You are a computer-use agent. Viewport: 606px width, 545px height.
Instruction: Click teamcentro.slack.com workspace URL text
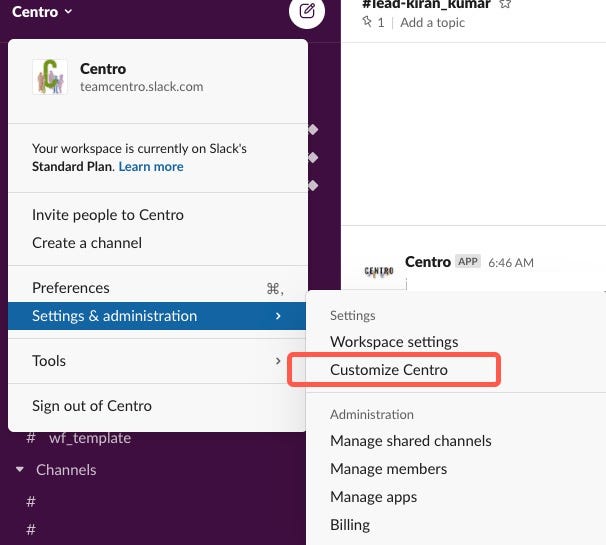click(141, 87)
